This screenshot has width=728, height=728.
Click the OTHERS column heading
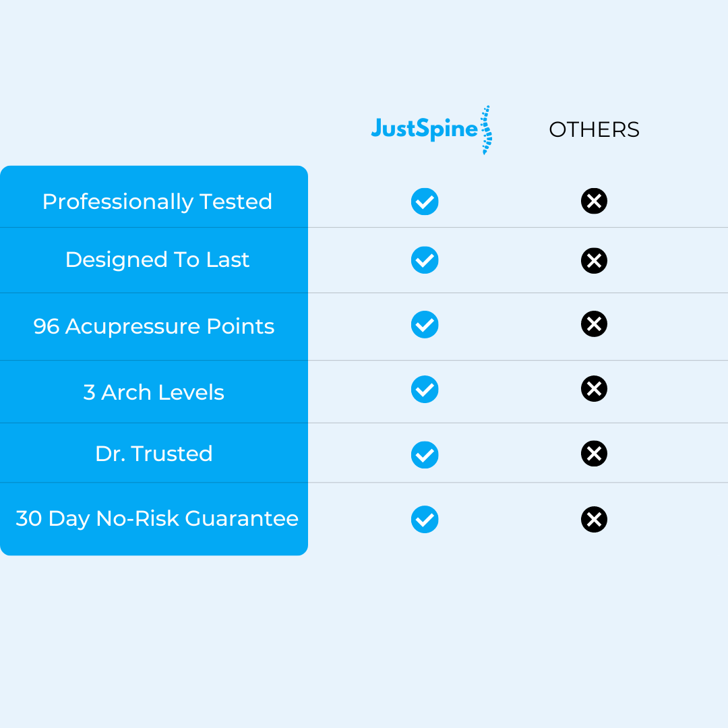point(594,129)
